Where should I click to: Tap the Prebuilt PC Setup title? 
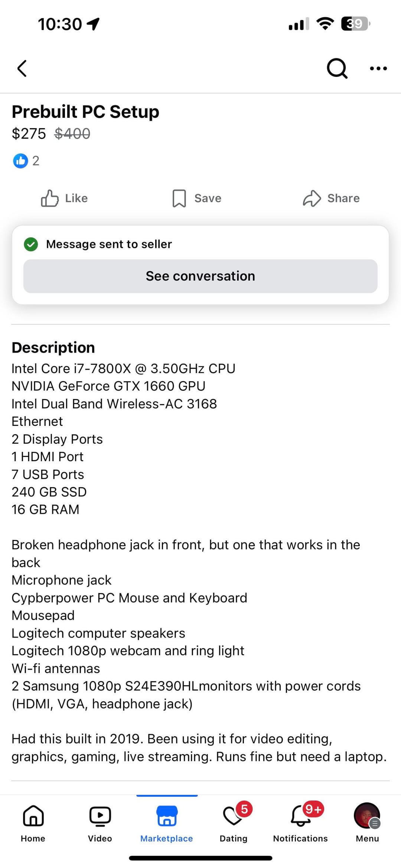[85, 112]
